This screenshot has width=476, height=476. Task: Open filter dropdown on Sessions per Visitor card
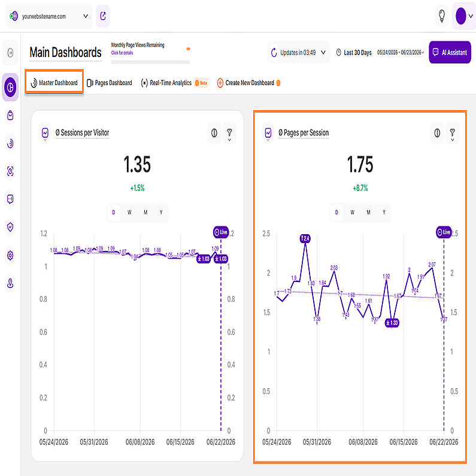click(x=229, y=133)
